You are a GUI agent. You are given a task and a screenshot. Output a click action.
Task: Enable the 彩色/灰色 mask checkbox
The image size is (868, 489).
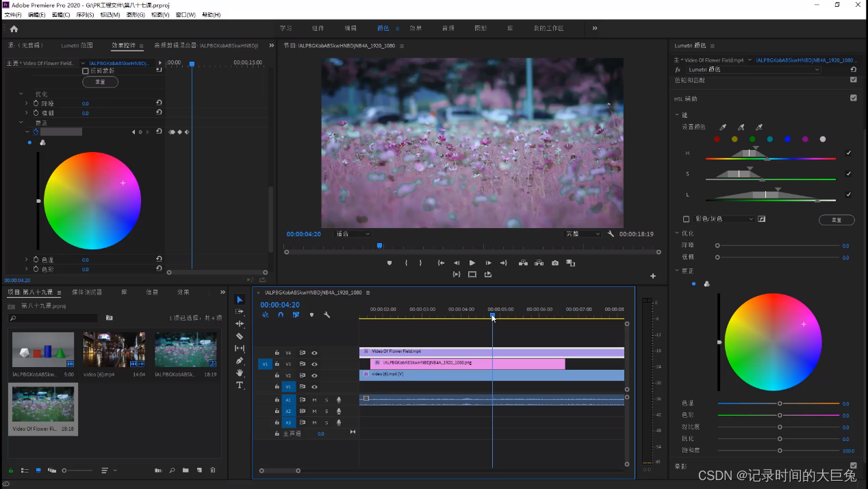pyautogui.click(x=687, y=219)
